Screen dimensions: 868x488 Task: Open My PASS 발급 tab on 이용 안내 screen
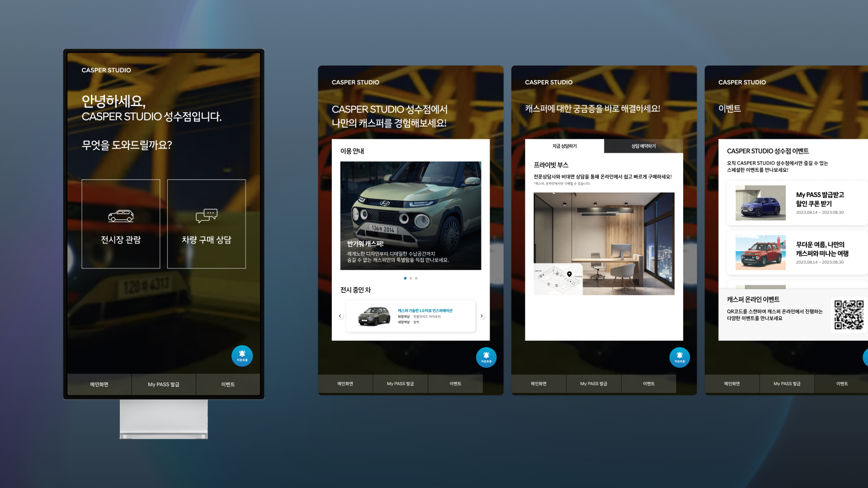tap(400, 384)
